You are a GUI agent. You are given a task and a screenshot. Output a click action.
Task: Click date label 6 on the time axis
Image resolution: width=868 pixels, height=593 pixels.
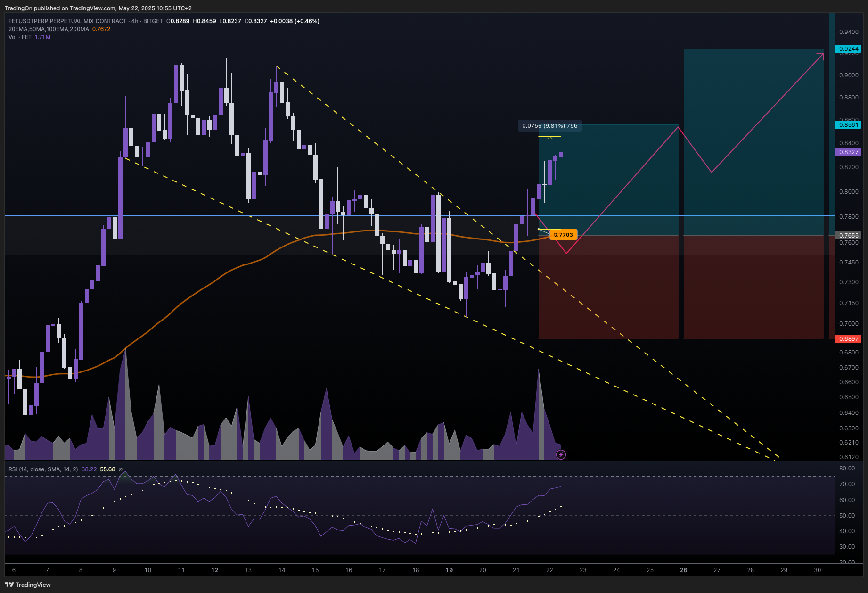[x=14, y=570]
